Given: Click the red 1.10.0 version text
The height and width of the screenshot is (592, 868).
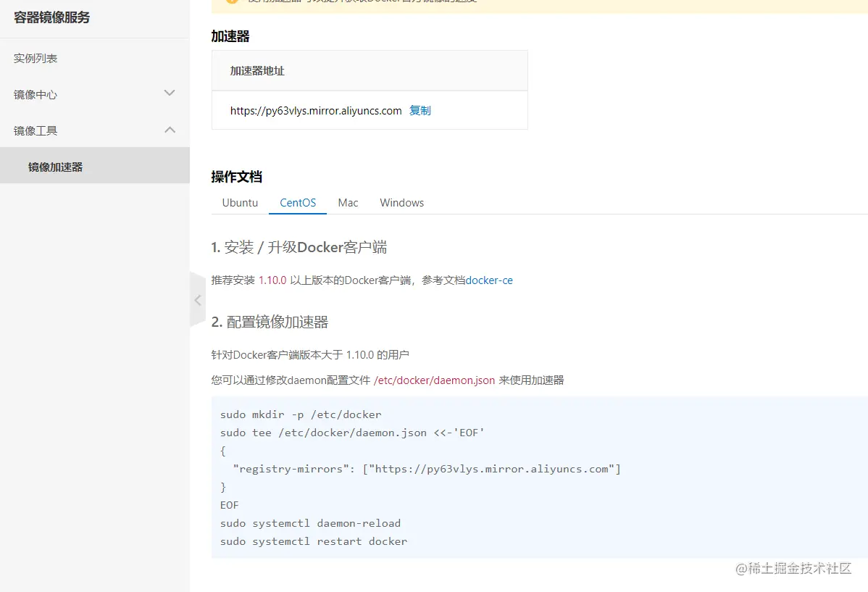Looking at the screenshot, I should tap(272, 280).
